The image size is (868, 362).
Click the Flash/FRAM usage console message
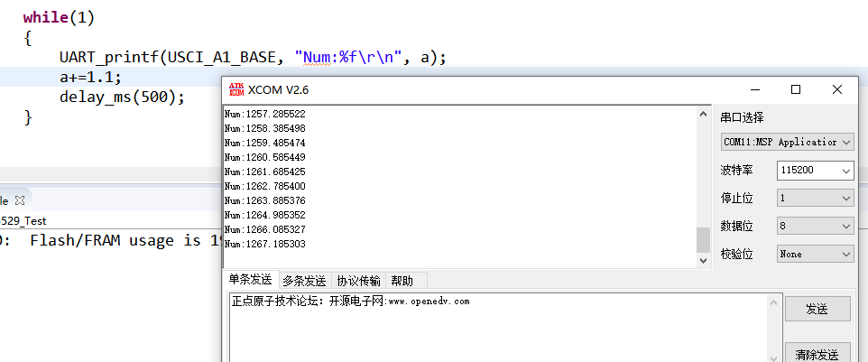click(x=125, y=241)
